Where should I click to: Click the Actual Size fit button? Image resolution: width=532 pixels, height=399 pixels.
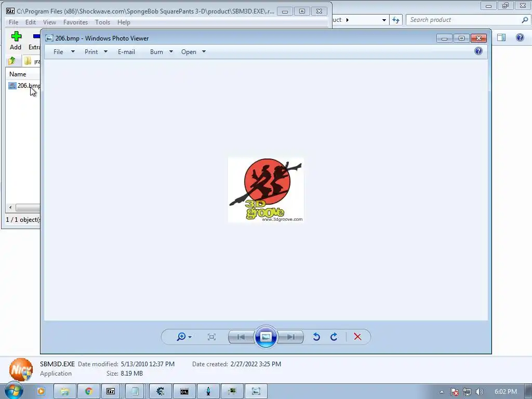[211, 337]
